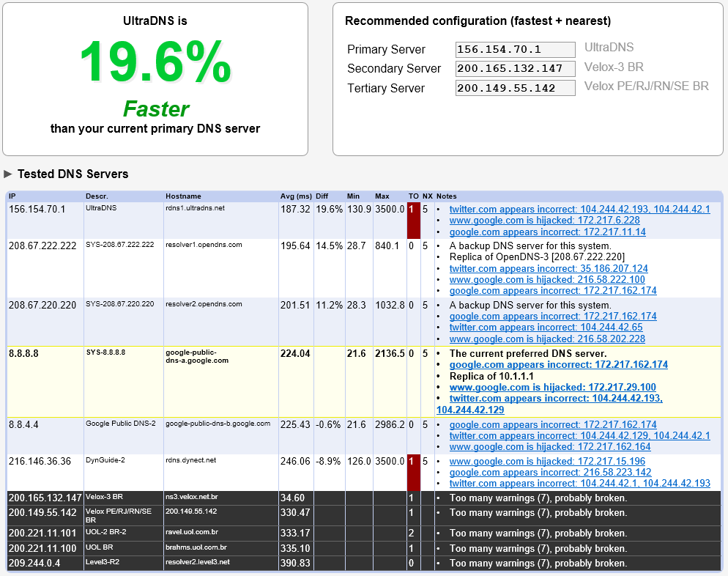The height and width of the screenshot is (576, 728).
Task: Open UltraDNS twitter.com appears incorrect link
Action: point(579,210)
